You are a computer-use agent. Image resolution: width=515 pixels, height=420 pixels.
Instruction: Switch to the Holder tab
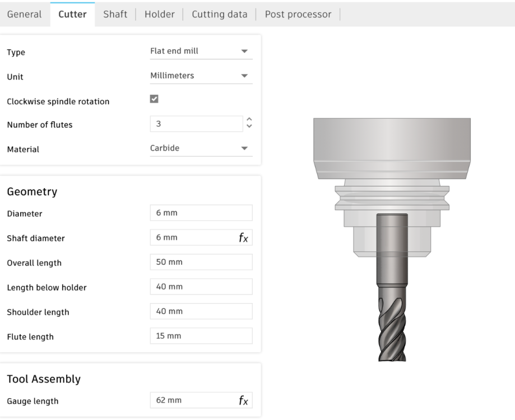(160, 15)
